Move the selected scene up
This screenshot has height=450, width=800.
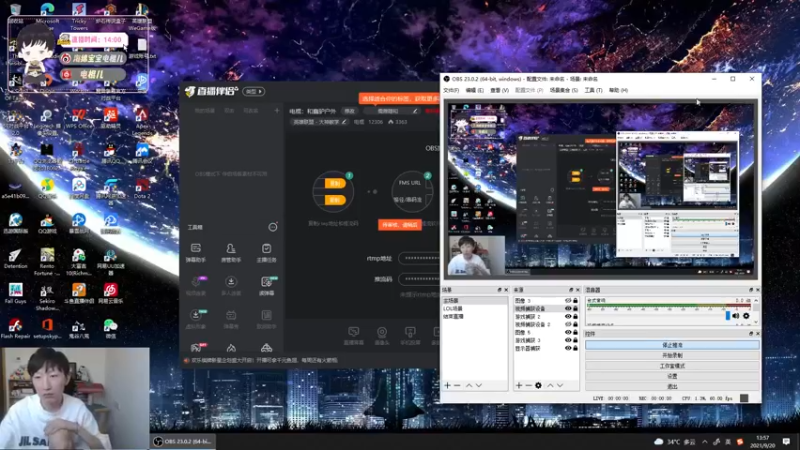(x=469, y=385)
